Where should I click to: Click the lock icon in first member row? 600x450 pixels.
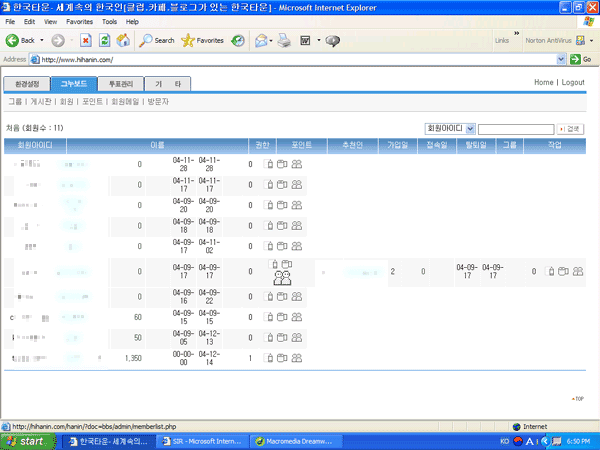(x=268, y=164)
